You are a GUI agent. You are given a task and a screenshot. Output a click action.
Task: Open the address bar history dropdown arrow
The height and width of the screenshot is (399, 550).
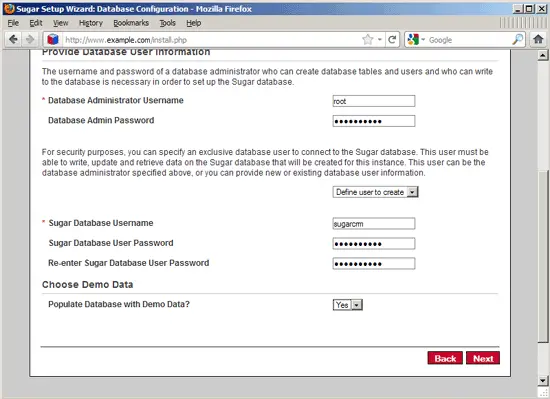380,40
